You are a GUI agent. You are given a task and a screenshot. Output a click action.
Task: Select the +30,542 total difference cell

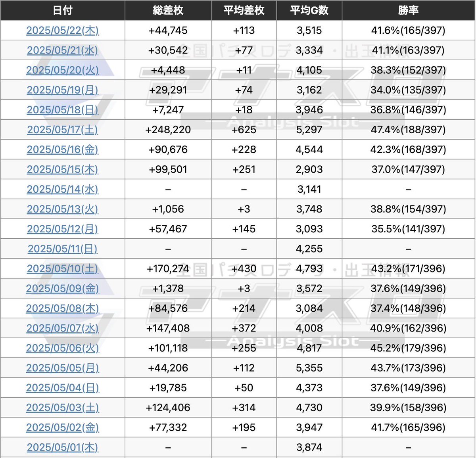pos(168,50)
